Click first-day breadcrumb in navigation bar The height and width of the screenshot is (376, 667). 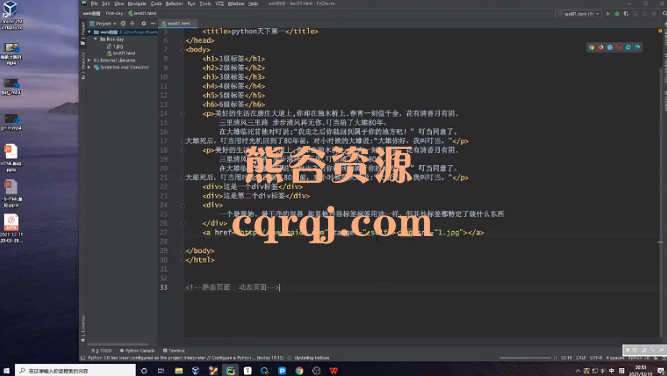click(114, 14)
